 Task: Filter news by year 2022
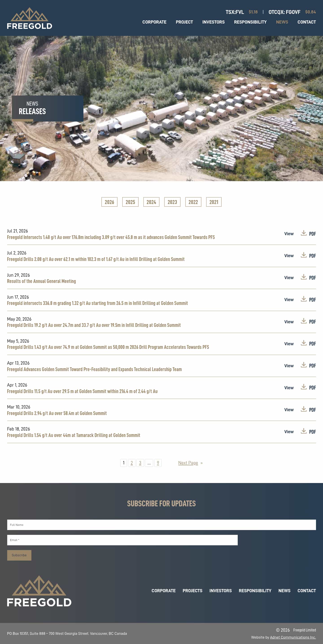point(193,202)
